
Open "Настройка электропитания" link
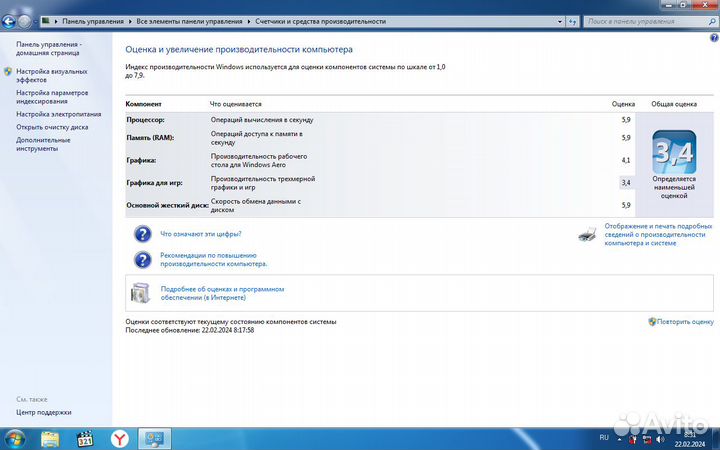pos(58,114)
